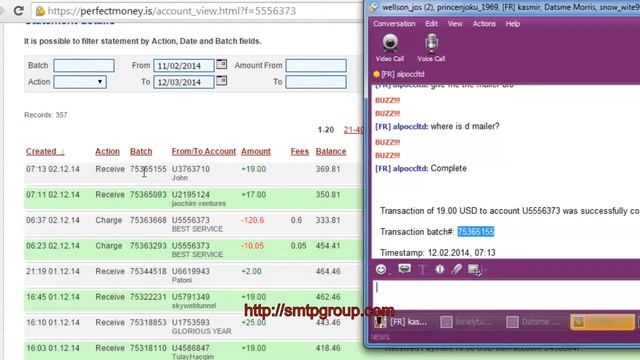Open the Conversation menu
Screen dimensions: 640x360
point(394,24)
